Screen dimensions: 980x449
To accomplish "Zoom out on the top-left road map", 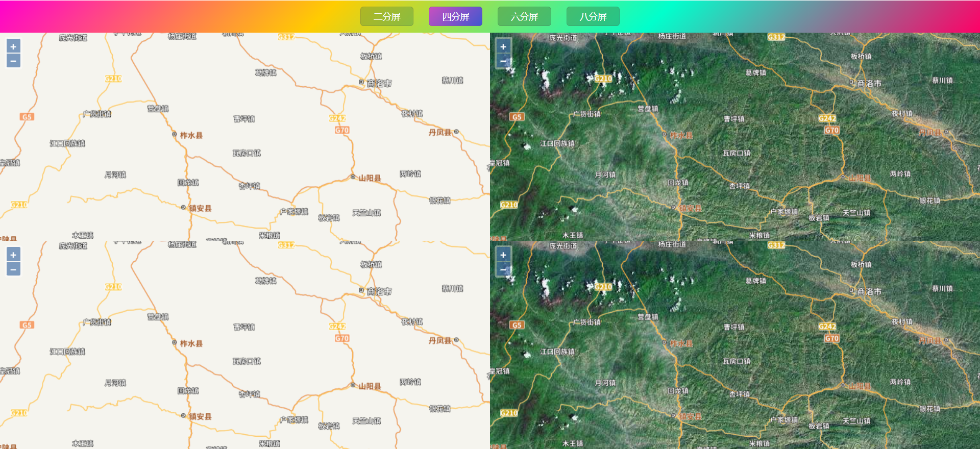I will point(13,61).
